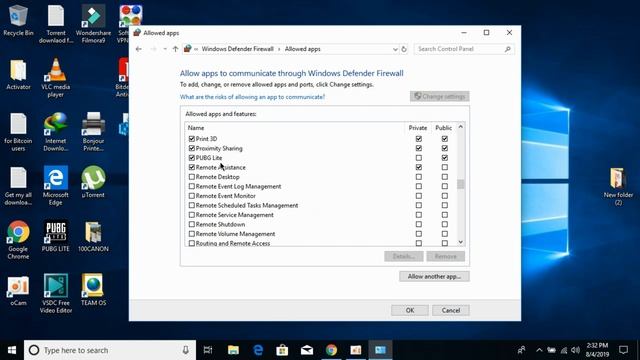Refresh the Allowed apps address bar
The image size is (640, 360).
click(x=404, y=49)
